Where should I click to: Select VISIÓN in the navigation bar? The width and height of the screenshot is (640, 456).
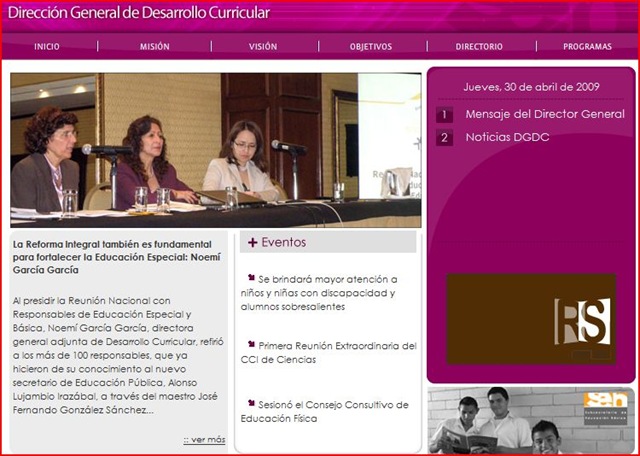point(263,47)
